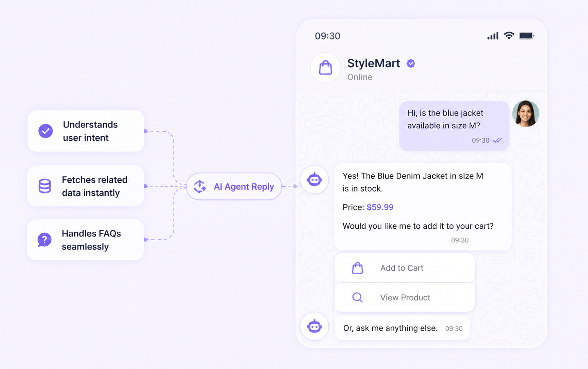Click the database icon on Fetches related data
The width and height of the screenshot is (588, 369).
tap(45, 186)
